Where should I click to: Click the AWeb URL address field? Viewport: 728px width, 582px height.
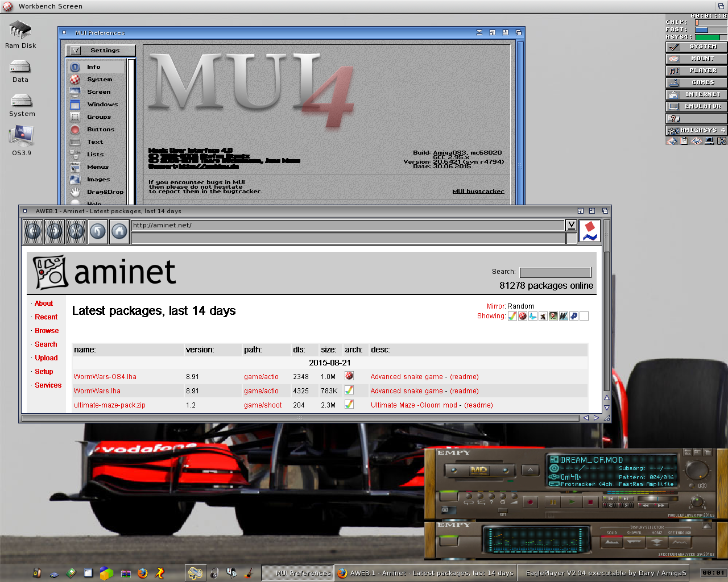(x=348, y=225)
